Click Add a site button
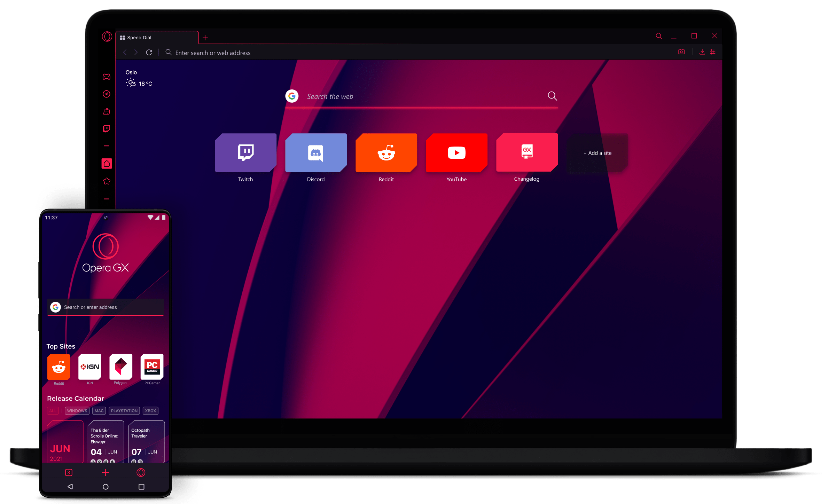Image resolution: width=828 pixels, height=504 pixels. 595,152
